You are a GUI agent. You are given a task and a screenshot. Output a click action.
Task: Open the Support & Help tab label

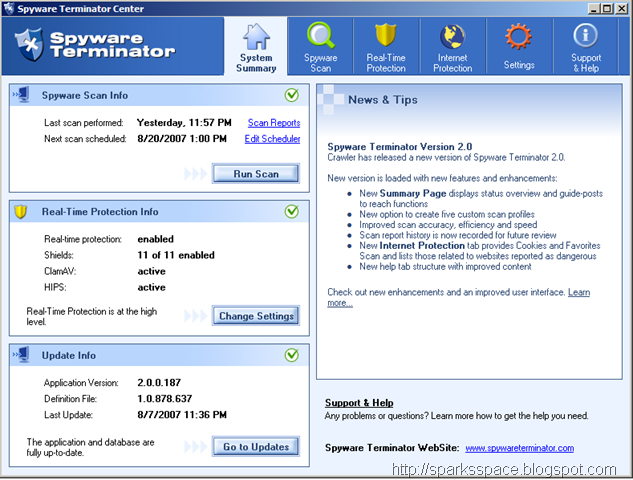[586, 63]
